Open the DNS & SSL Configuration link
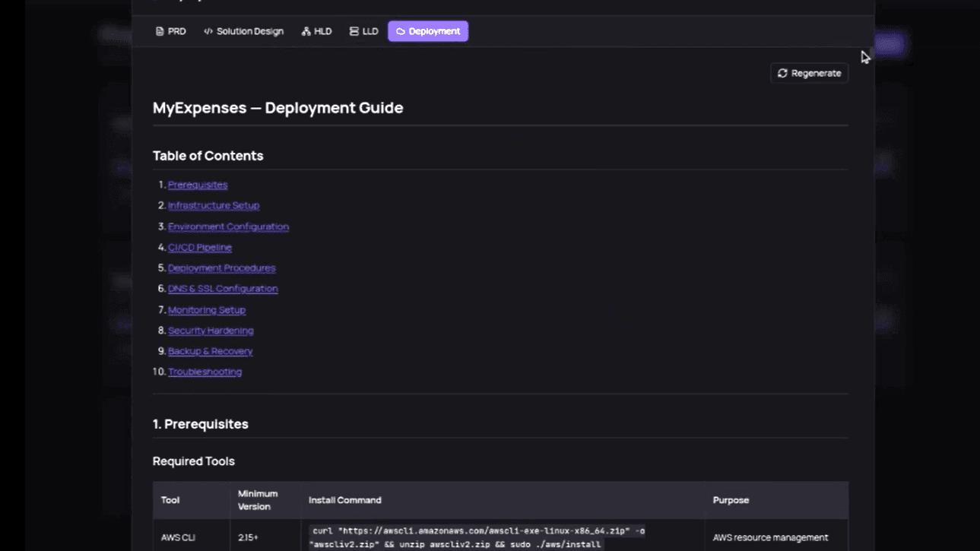The height and width of the screenshot is (551, 980). [x=223, y=288]
